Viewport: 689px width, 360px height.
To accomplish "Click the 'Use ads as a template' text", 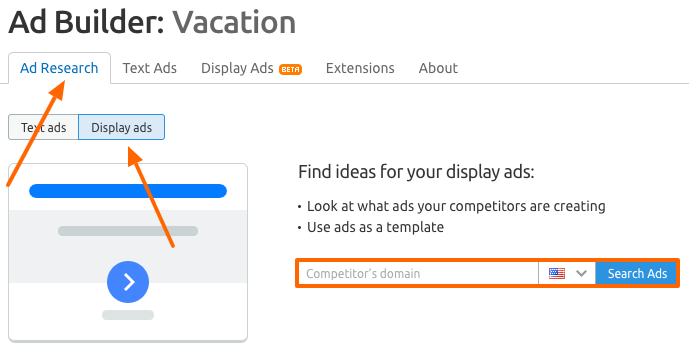I will [375, 227].
